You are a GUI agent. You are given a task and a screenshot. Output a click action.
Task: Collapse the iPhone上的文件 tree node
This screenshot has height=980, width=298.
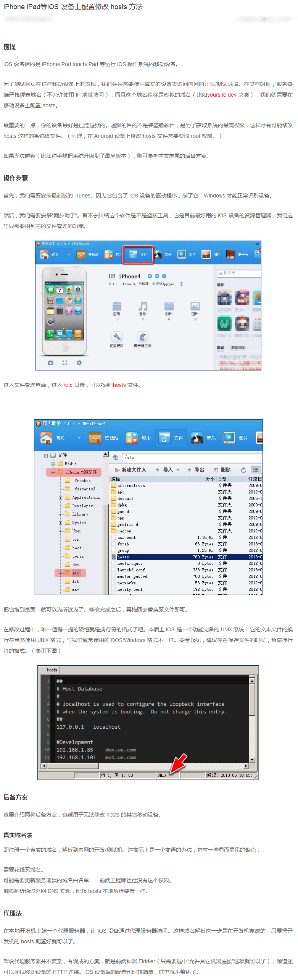coord(53,472)
